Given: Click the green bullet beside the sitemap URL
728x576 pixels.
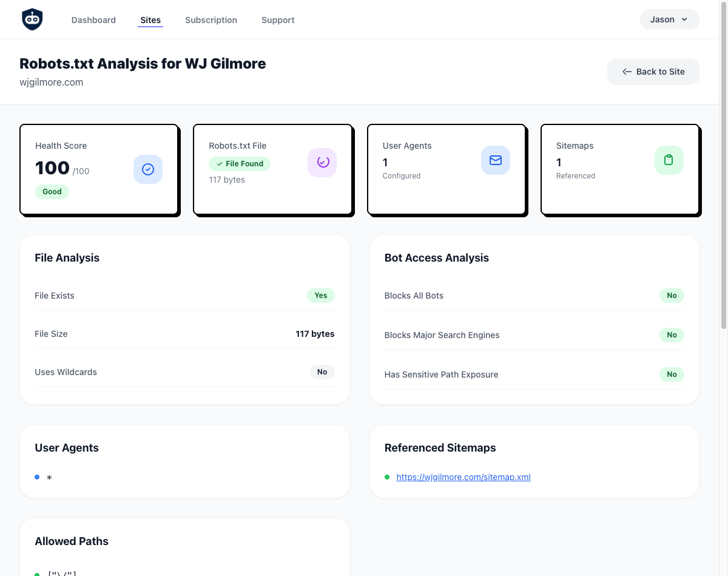Looking at the screenshot, I should (387, 477).
